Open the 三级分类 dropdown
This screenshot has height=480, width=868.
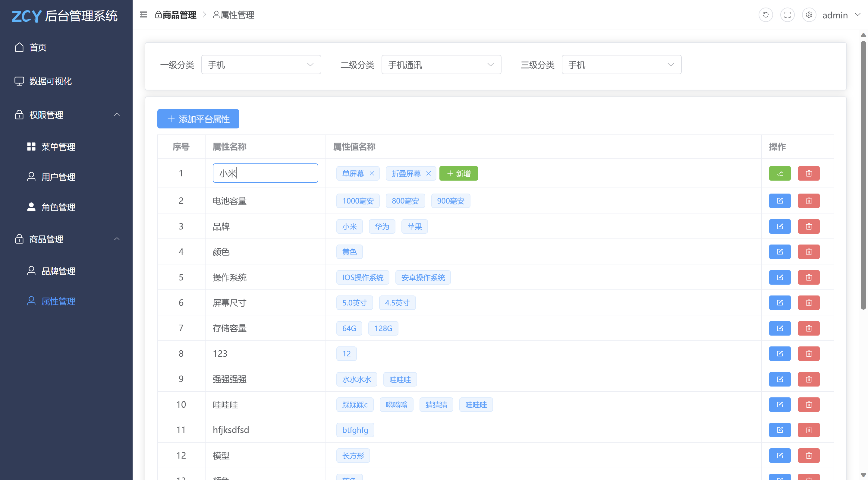tap(621, 65)
